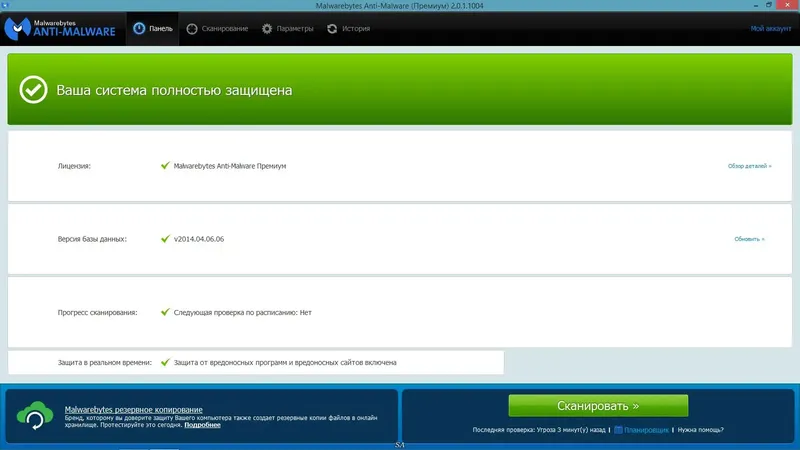The height and width of the screenshot is (450, 800).
Task: Open the История history tab
Action: [x=348, y=29]
